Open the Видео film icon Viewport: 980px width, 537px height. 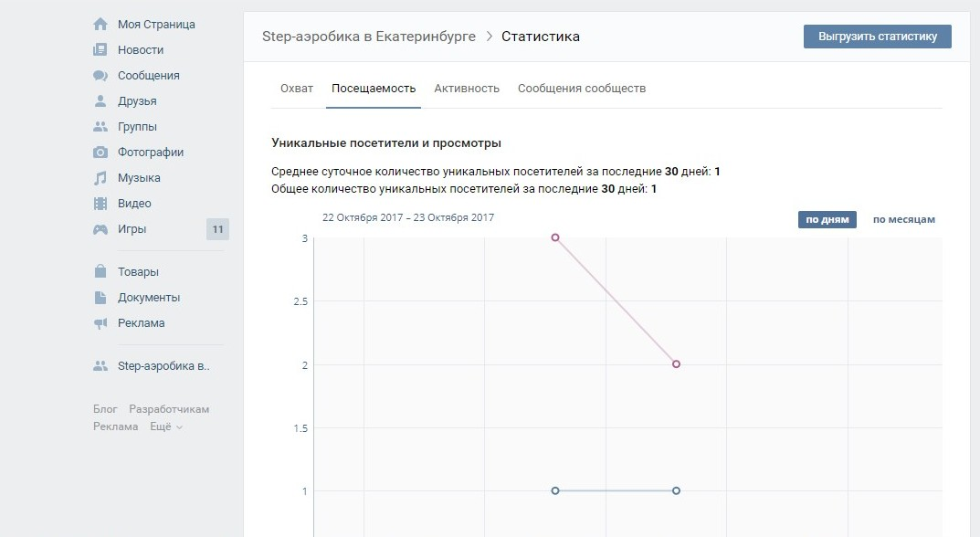tap(100, 204)
